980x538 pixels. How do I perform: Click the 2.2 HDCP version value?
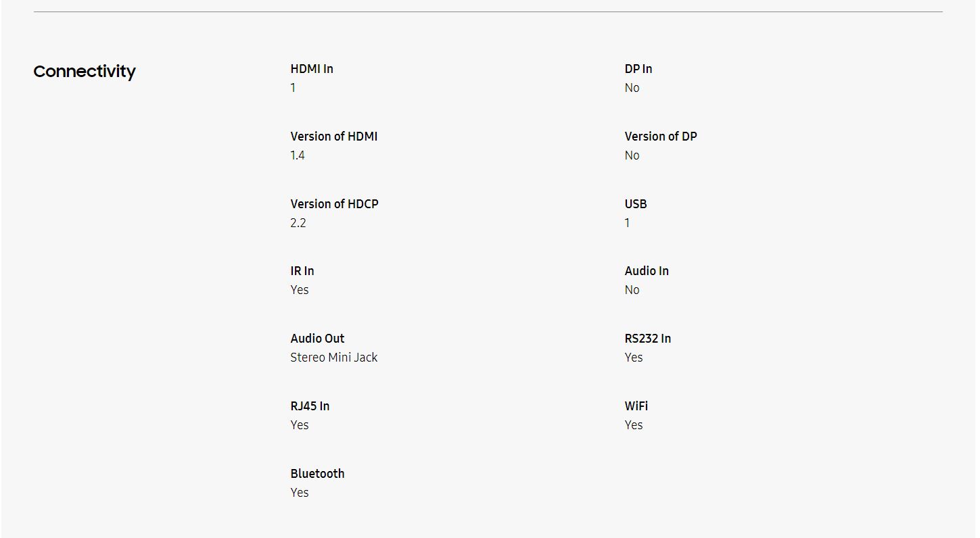pos(298,223)
